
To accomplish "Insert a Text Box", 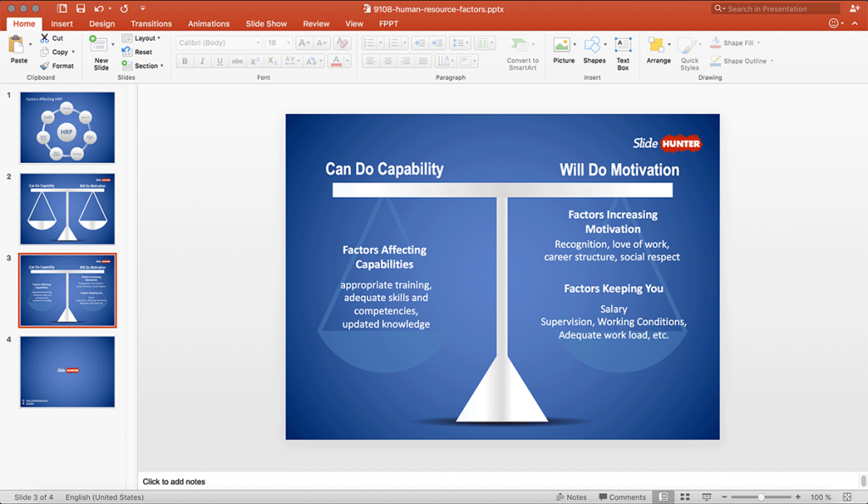I will (623, 53).
